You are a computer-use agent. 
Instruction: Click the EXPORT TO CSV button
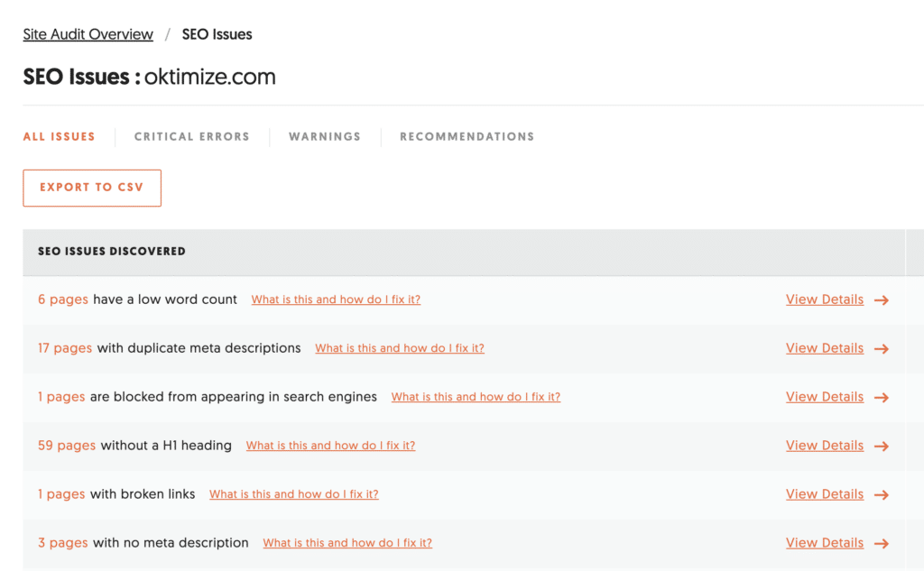click(91, 188)
